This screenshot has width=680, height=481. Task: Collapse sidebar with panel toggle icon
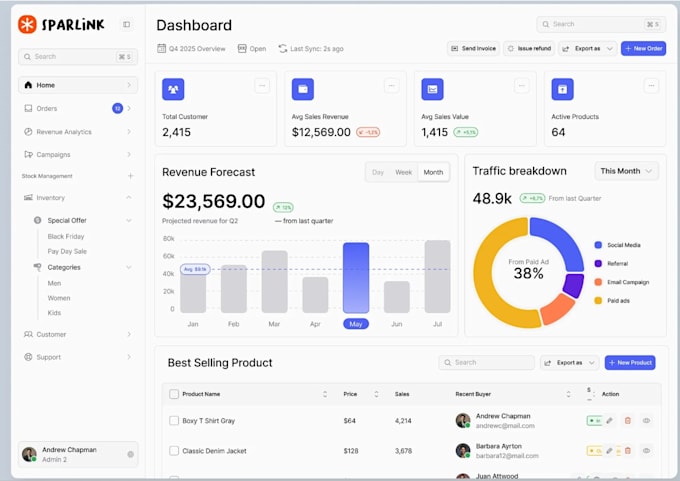pyautogui.click(x=127, y=24)
